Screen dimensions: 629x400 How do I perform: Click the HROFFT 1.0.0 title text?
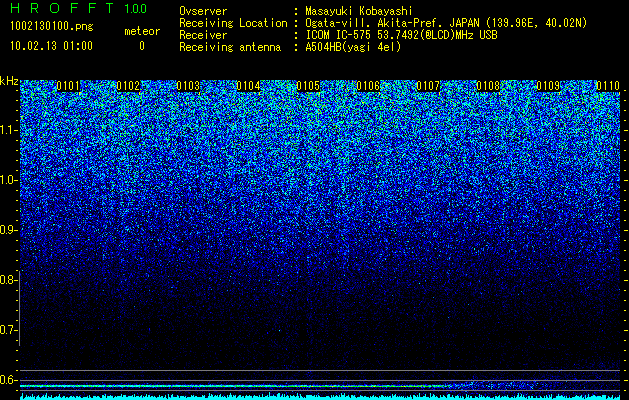78,8
